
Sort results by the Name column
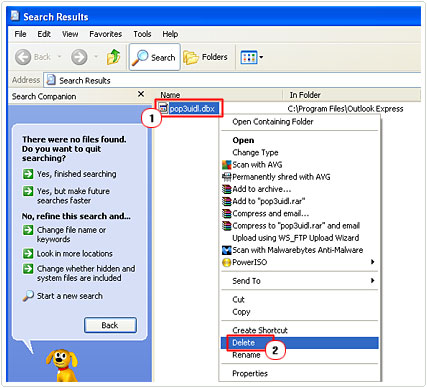click(218, 95)
